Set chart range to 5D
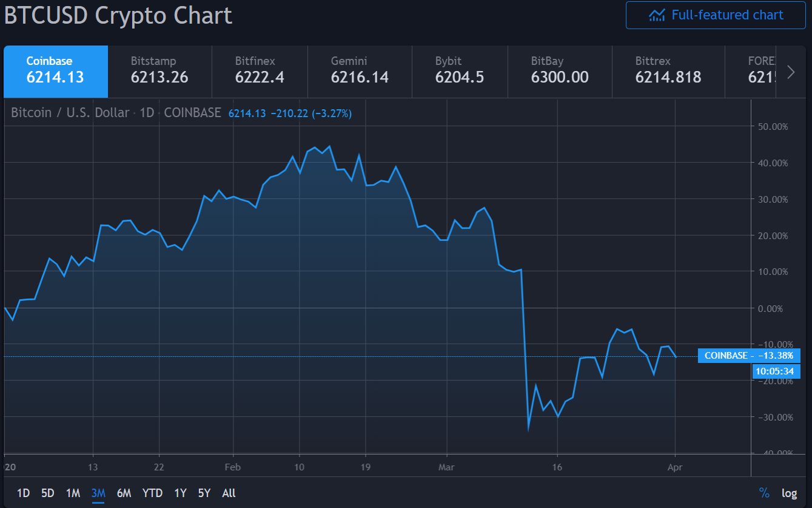The width and height of the screenshot is (812, 508). pos(47,493)
